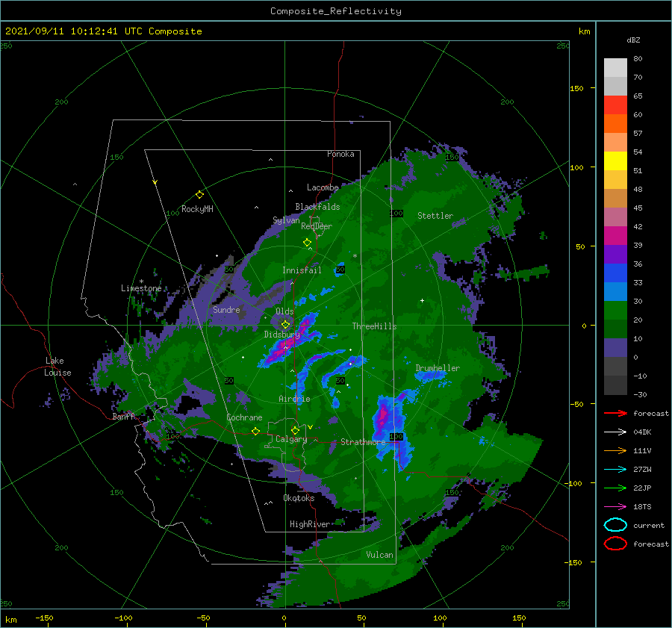Click the RockyMH station label
672x628 pixels.
[197, 209]
